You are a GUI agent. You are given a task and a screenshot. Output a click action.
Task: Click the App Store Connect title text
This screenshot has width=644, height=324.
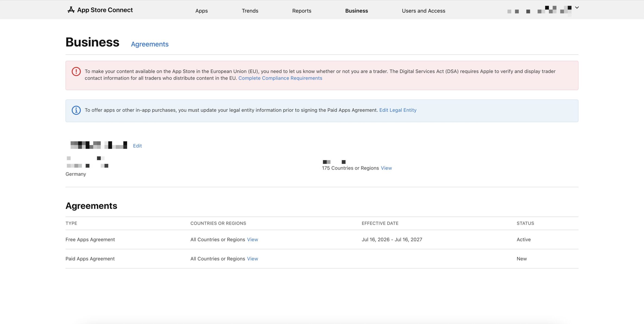105,10
